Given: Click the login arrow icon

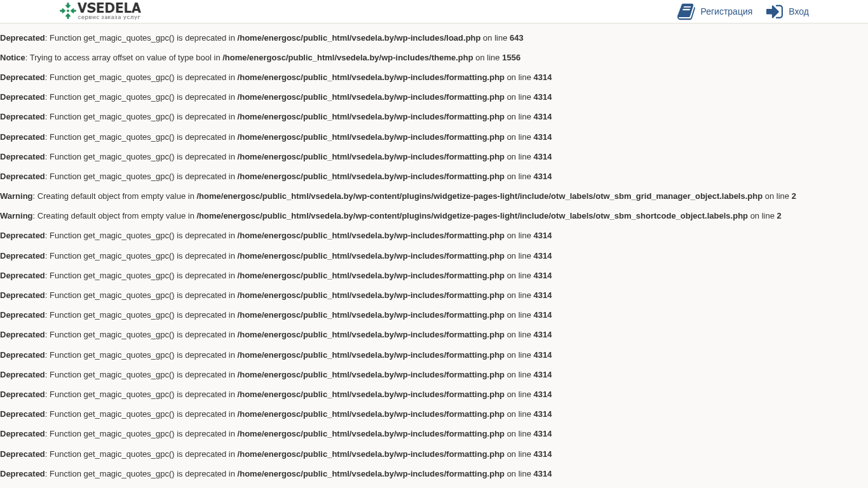Looking at the screenshot, I should 774,11.
